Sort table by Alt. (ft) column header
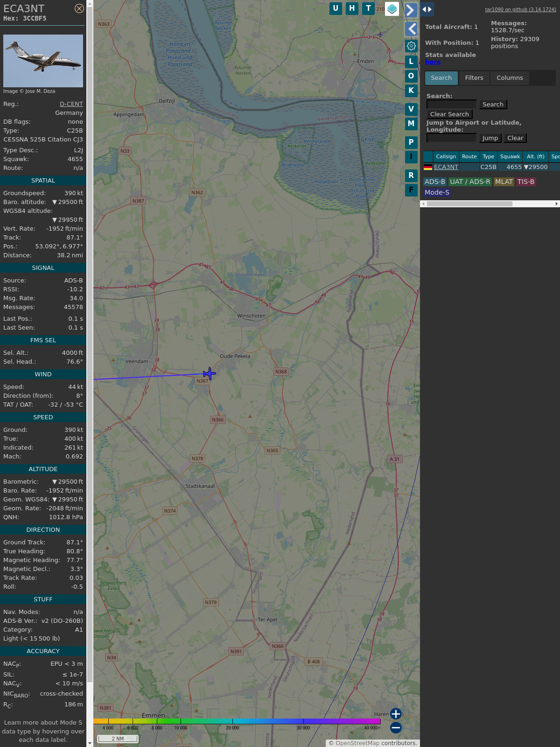The height and width of the screenshot is (747, 560). 536,157
